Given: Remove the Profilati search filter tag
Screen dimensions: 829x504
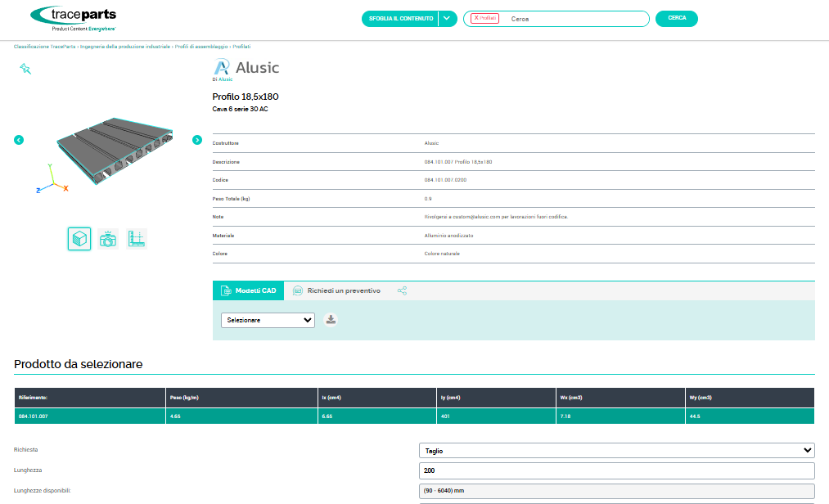Looking at the screenshot, I should coord(476,18).
